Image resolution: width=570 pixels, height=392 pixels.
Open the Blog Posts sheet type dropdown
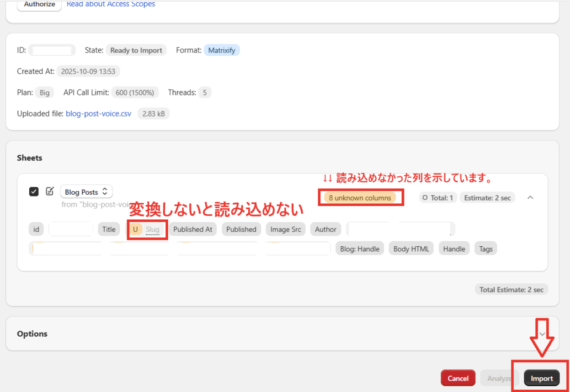[x=86, y=192]
